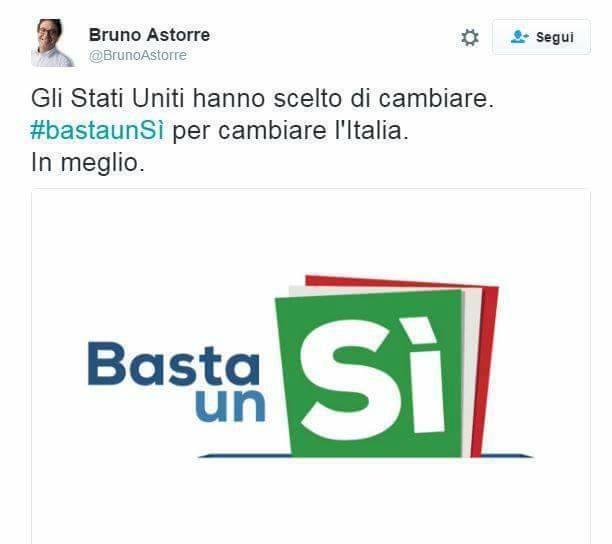612x544 pixels.
Task: Expand the user actions gear dropdown
Action: pyautogui.click(x=470, y=38)
